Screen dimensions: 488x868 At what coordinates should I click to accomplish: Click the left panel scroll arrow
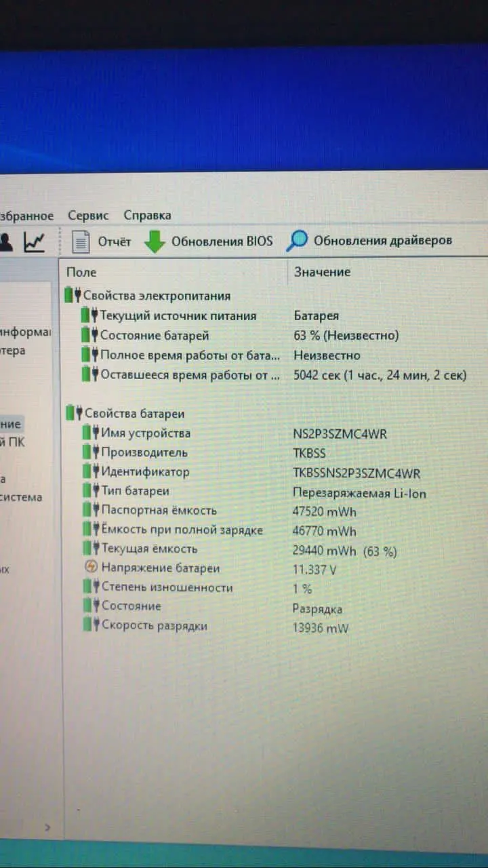[x=47, y=827]
